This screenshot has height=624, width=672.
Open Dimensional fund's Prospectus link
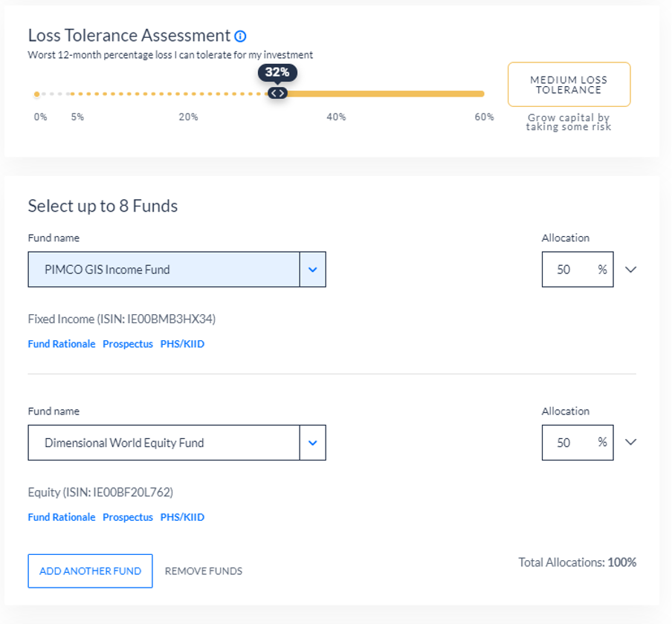128,517
